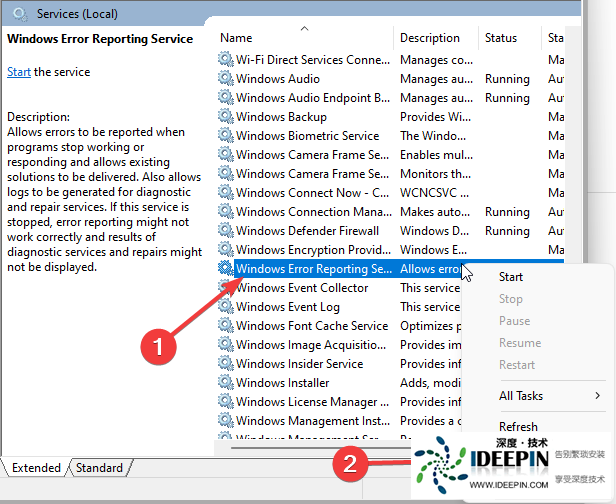Choose Start from the context menu
The width and height of the screenshot is (616, 504).
pos(510,277)
